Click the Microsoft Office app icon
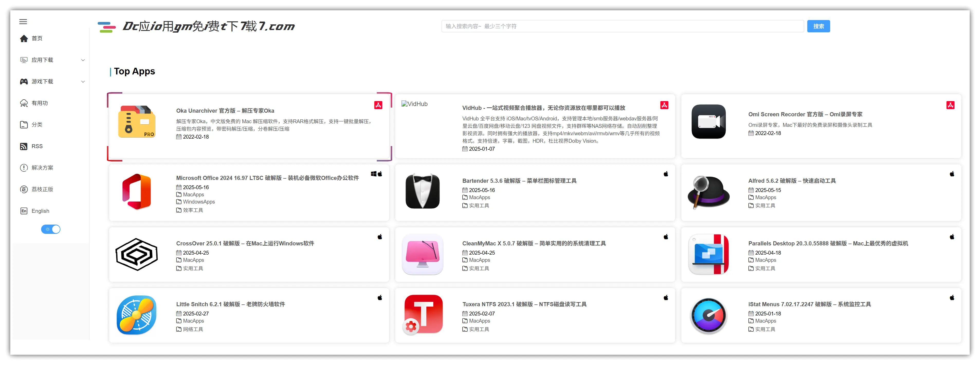Image resolution: width=980 pixels, height=365 pixels. pyautogui.click(x=136, y=192)
